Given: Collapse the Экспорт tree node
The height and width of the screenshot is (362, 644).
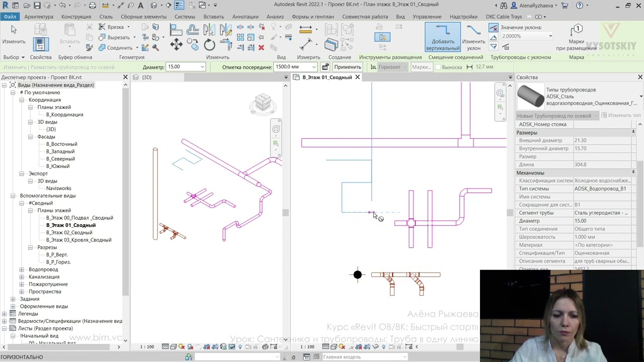Looking at the screenshot, I should coord(22,173).
